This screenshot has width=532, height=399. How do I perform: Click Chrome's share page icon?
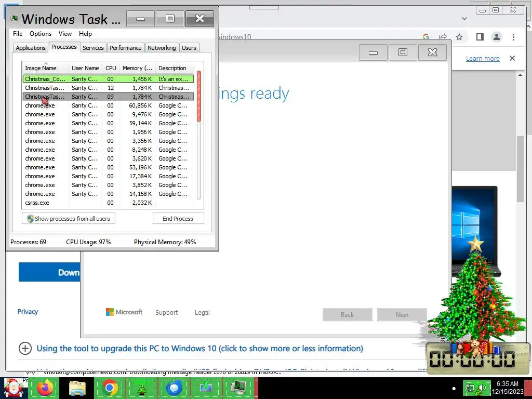(x=443, y=37)
